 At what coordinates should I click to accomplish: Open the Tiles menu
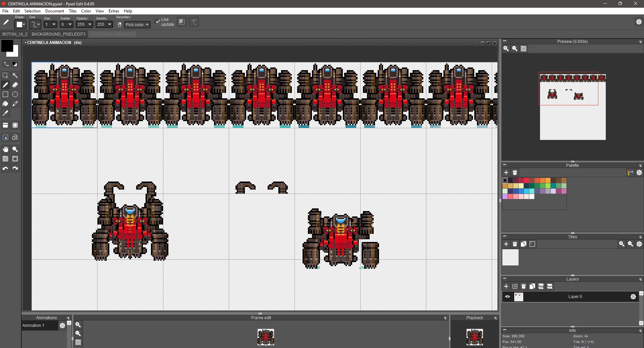pos(72,11)
